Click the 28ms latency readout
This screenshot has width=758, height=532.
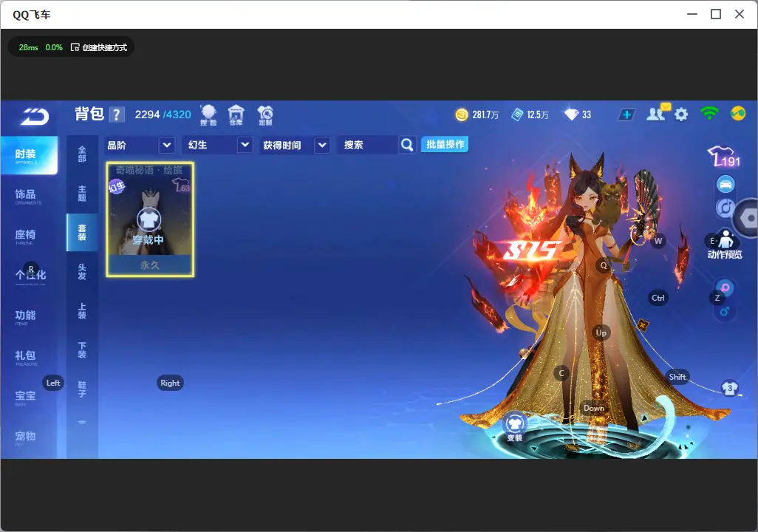click(29, 47)
